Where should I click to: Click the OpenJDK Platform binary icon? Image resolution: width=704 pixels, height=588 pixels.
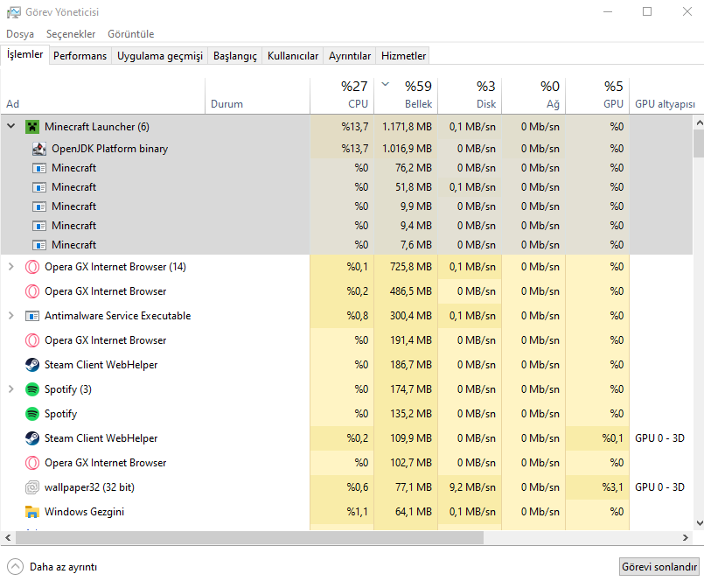[39, 149]
